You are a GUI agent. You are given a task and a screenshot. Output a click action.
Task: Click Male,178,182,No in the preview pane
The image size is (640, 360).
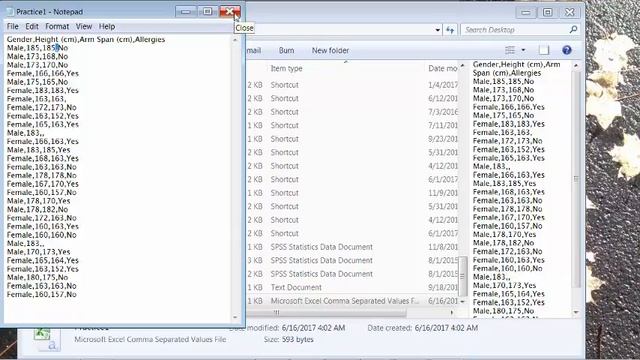pyautogui.click(x=503, y=243)
